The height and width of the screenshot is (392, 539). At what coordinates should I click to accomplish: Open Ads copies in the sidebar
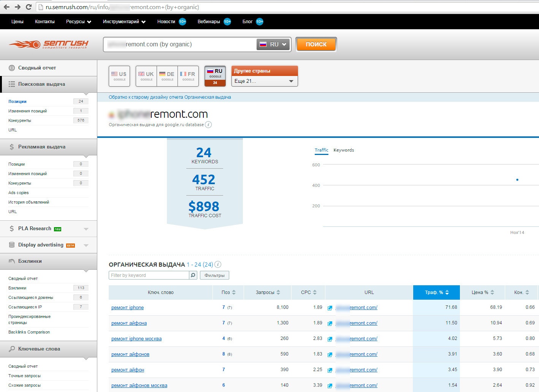[19, 193]
